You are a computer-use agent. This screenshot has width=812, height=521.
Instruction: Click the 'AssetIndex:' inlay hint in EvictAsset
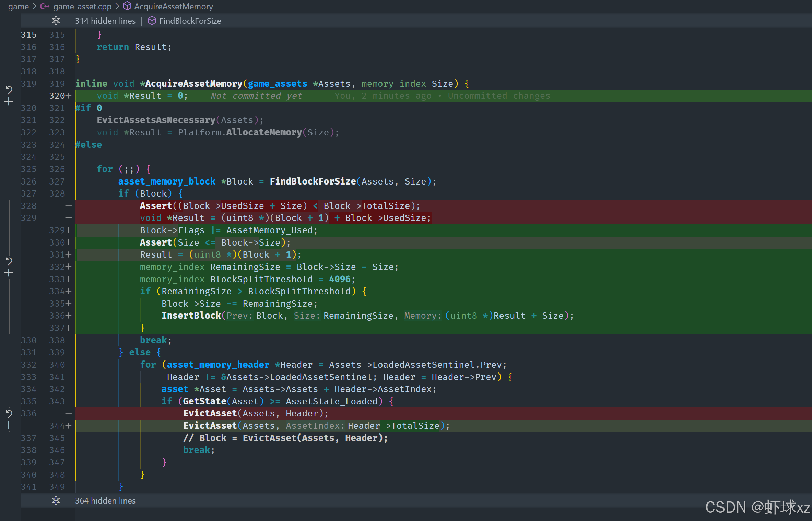tap(315, 426)
